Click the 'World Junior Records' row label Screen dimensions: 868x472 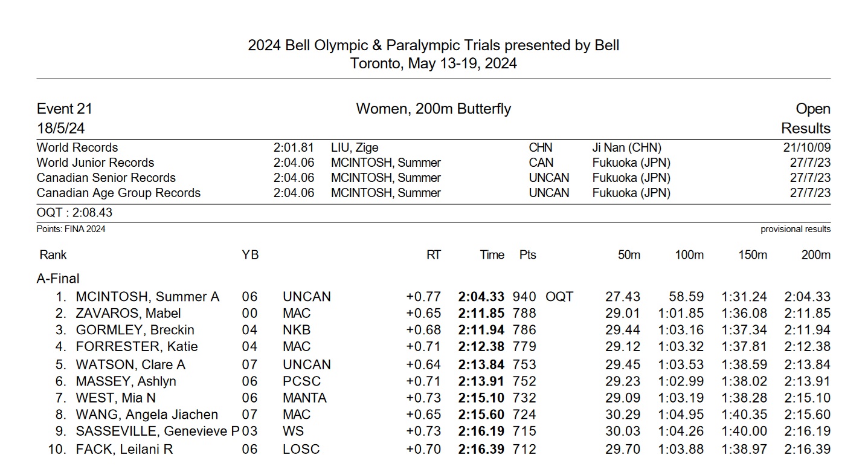[95, 163]
